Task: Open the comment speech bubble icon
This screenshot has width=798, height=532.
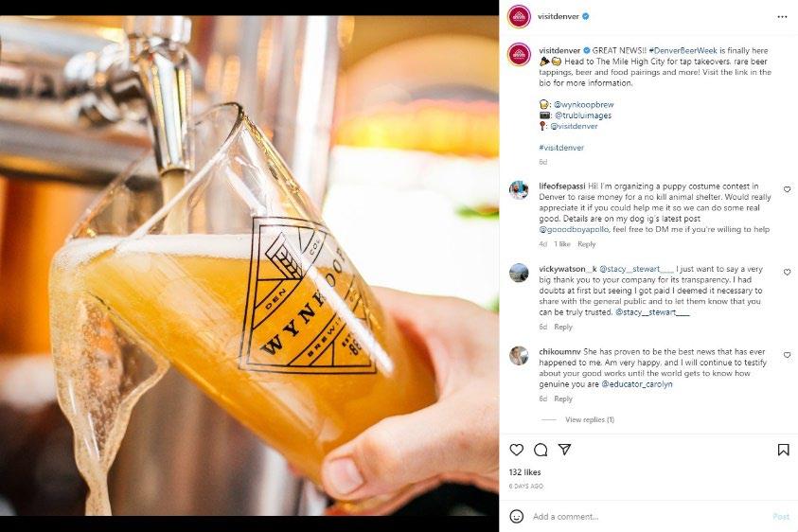Action: (x=541, y=450)
